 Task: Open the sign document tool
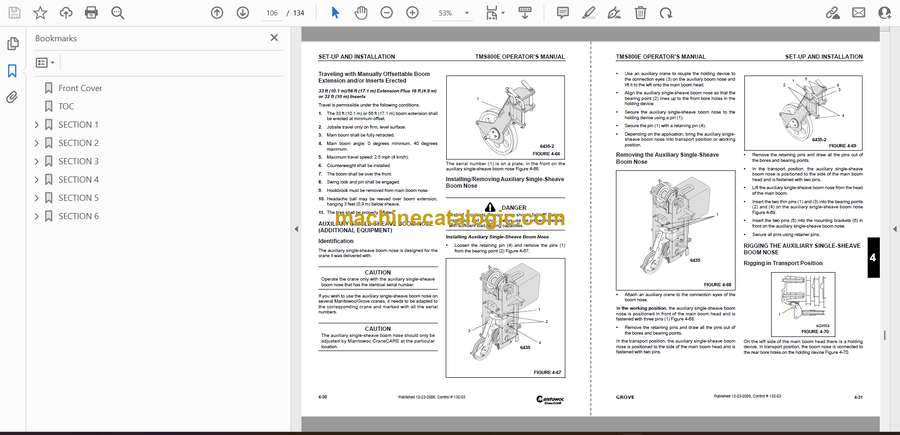615,13
